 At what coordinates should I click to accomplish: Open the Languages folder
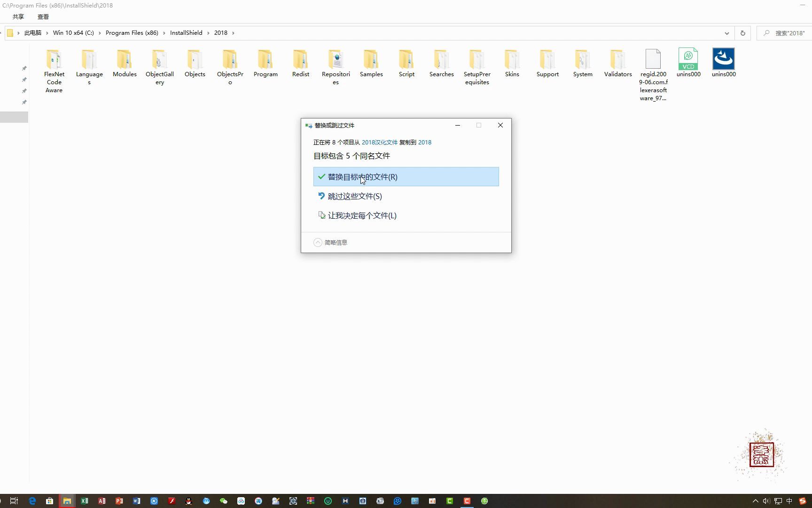pos(89,67)
